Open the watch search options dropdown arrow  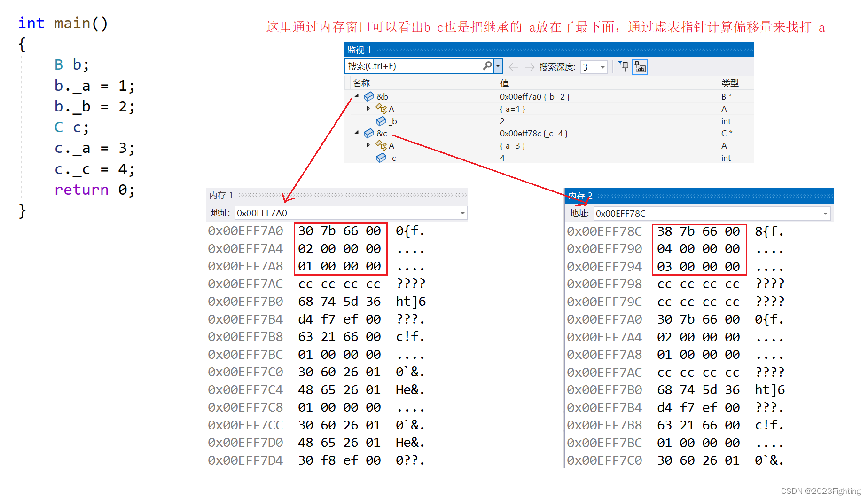coord(498,66)
